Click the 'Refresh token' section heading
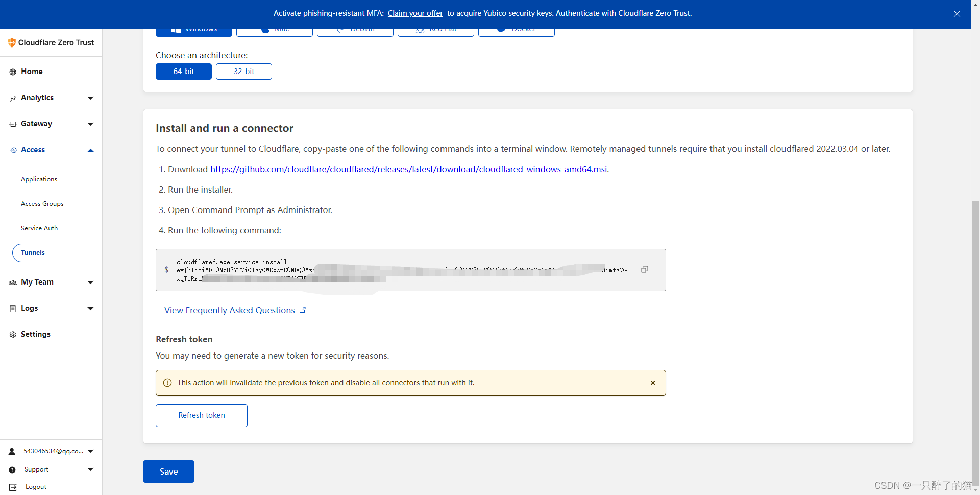Viewport: 980px width, 495px height. point(184,339)
